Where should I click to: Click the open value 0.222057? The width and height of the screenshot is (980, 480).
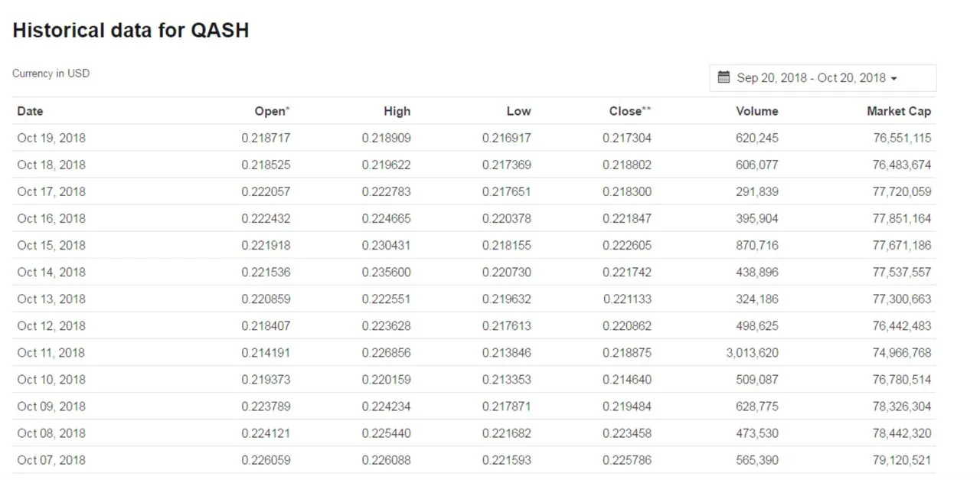pyautogui.click(x=266, y=192)
